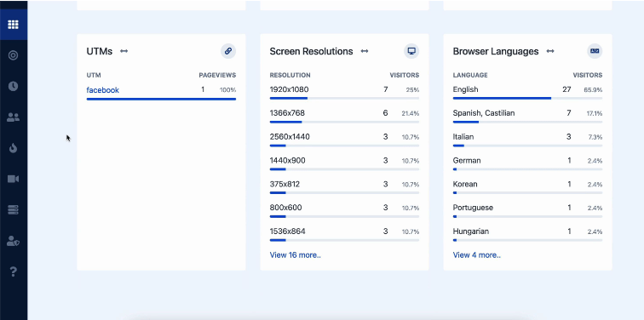Select the Italian language row
The width and height of the screenshot is (644, 320).
click(527, 140)
